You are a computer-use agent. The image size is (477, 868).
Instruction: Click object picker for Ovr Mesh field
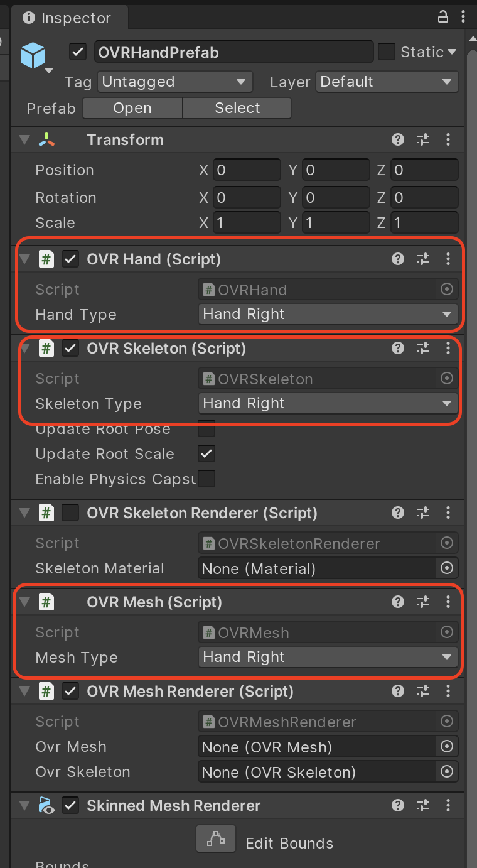coord(447,746)
